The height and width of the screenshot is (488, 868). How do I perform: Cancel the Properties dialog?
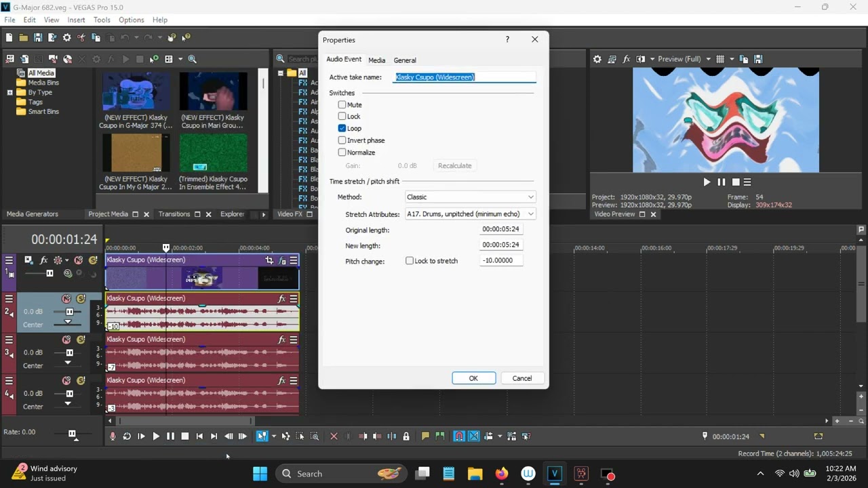pyautogui.click(x=522, y=378)
